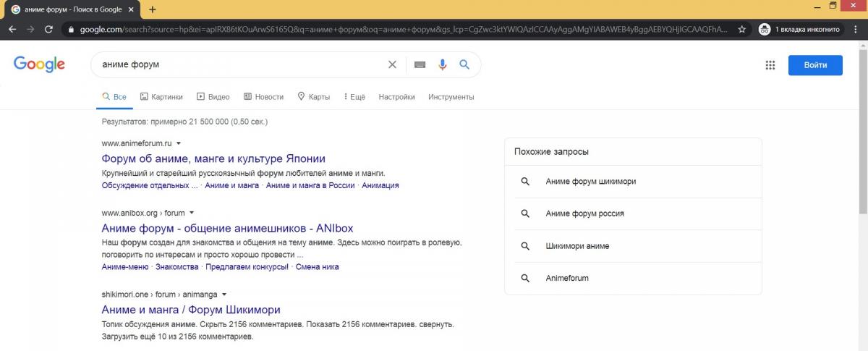Expand dropdown arrow next to www.animeforum.ru
Viewport: 868px width, 351px height.
pos(179,143)
